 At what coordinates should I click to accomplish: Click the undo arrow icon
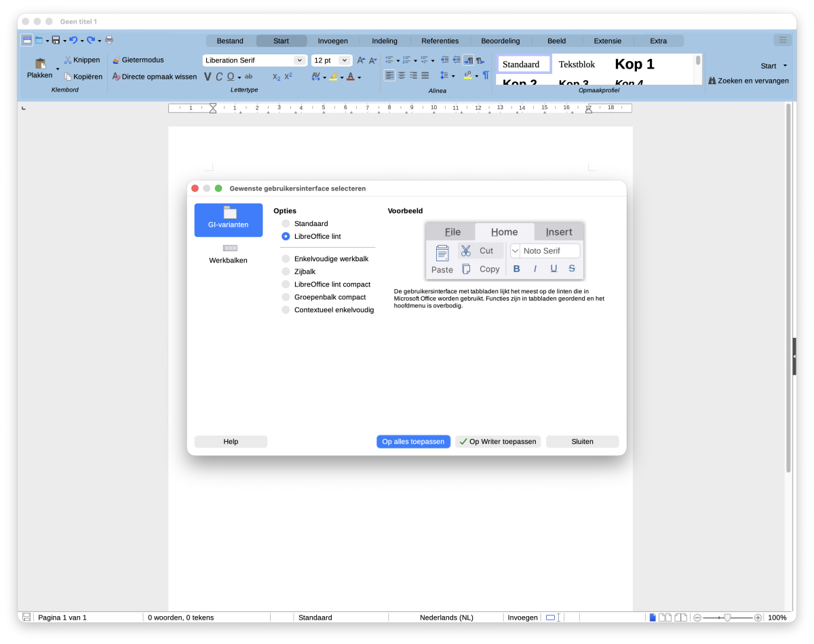[73, 40]
